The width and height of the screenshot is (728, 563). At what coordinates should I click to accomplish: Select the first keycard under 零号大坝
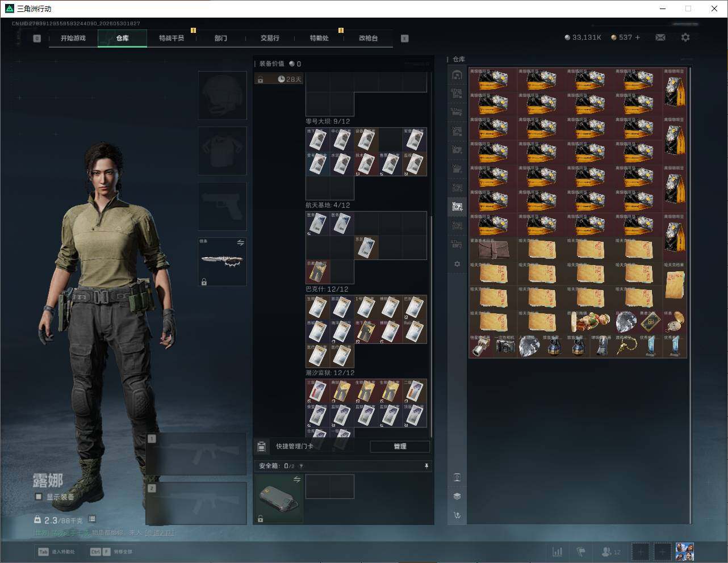pos(318,140)
